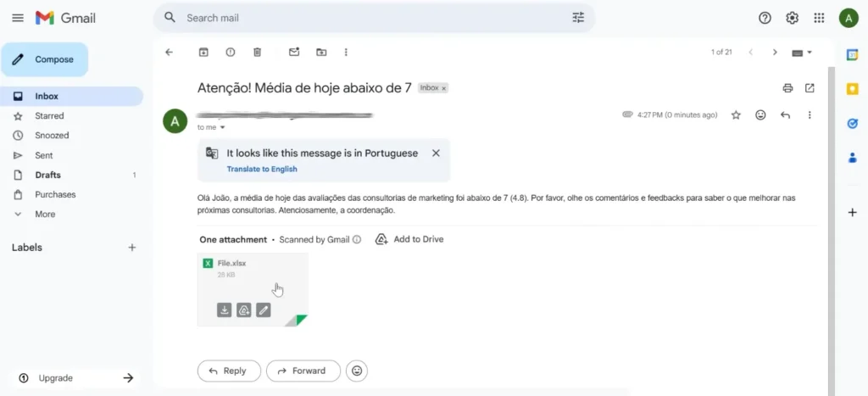This screenshot has height=396, width=868.
Task: Click the reply arrow in message header
Action: [x=785, y=115]
